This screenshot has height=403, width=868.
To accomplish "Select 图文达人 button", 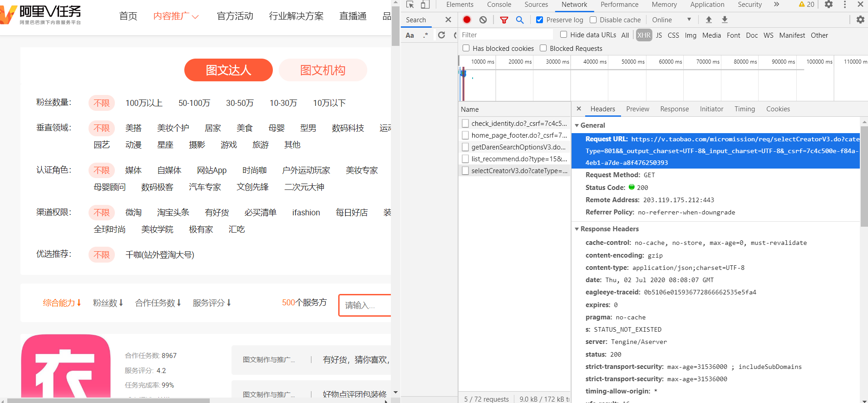I will [x=228, y=70].
